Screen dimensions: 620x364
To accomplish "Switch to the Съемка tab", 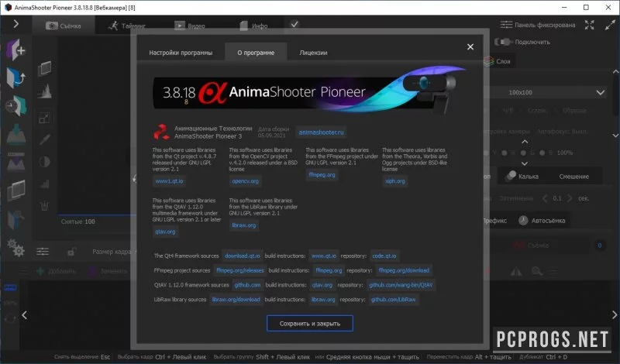I will click(x=64, y=26).
